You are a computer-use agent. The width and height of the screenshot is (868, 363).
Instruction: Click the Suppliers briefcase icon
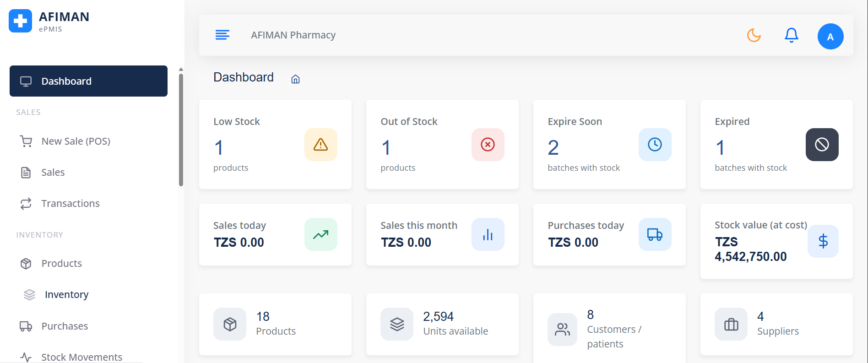coord(731,324)
